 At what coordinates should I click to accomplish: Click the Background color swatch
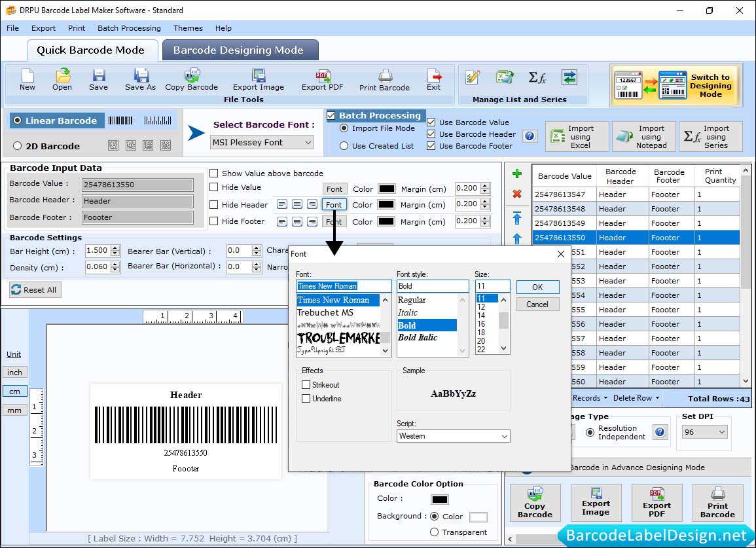pyautogui.click(x=478, y=517)
